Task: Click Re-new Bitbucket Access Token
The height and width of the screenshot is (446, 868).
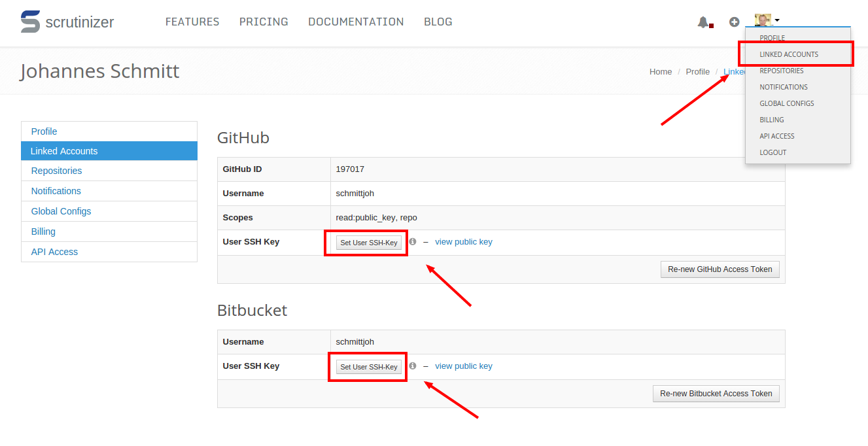Action: pos(716,394)
